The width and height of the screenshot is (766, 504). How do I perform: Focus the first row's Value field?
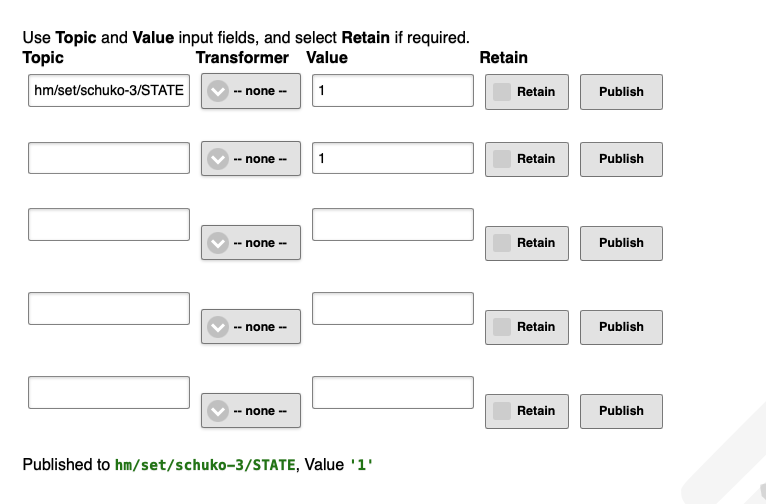(392, 91)
